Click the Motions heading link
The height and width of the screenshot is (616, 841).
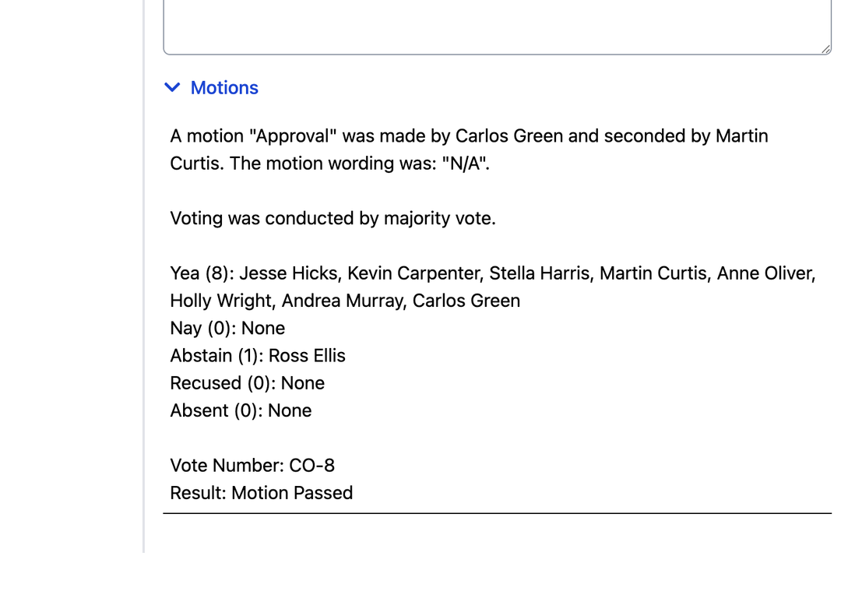(x=224, y=88)
